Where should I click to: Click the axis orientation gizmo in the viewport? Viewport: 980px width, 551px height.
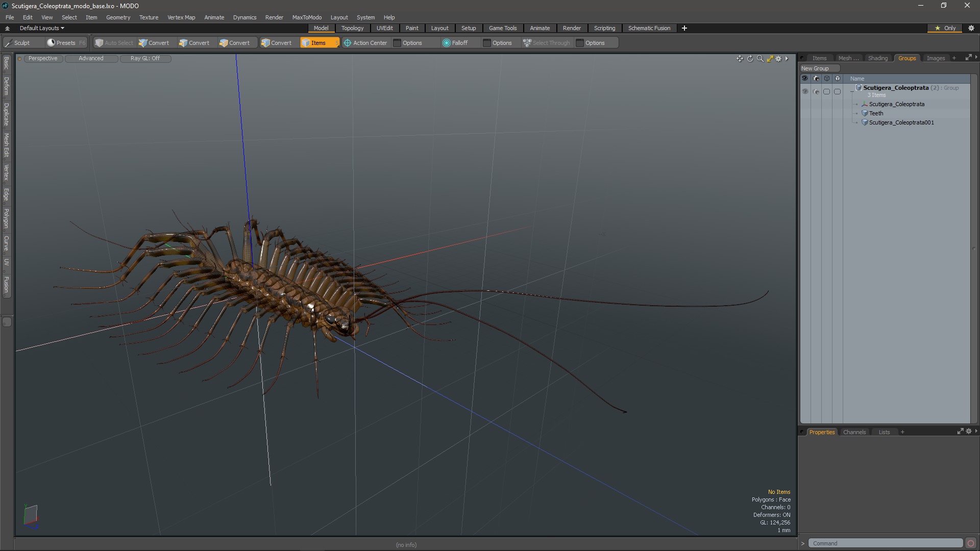[31, 516]
